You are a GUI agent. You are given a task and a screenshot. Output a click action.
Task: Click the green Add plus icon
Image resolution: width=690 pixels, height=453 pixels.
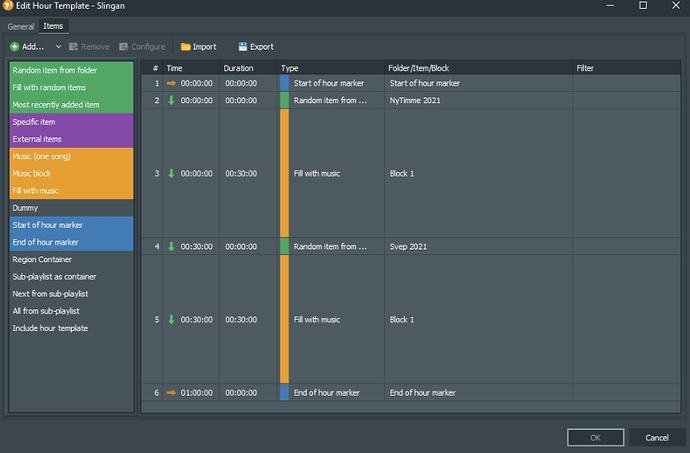pyautogui.click(x=15, y=47)
